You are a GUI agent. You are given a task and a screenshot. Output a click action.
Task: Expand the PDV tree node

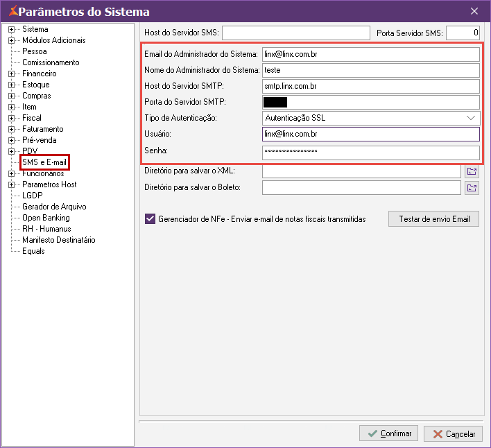pyautogui.click(x=11, y=151)
